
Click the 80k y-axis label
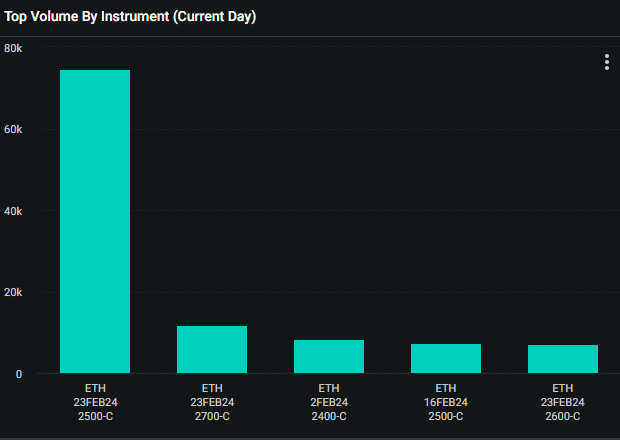[14, 48]
